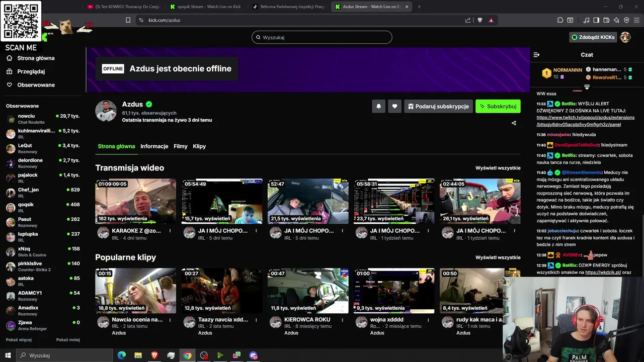Open the wojna xdddd clip thumbnail

[x=394, y=291]
